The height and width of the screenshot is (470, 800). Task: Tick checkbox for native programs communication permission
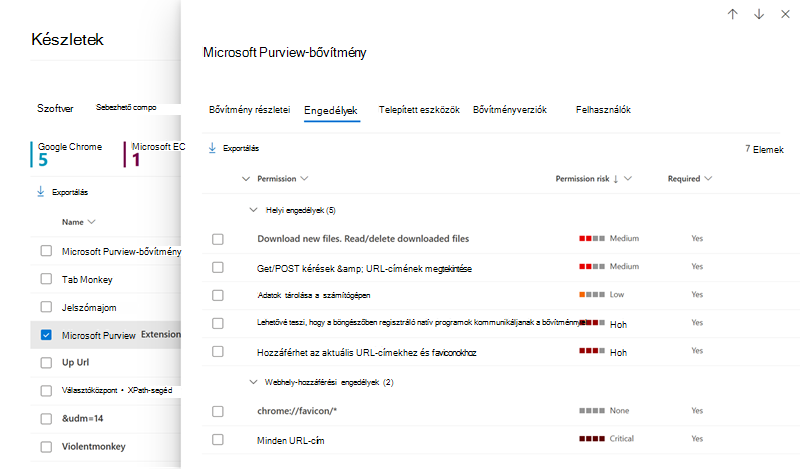pos(218,324)
